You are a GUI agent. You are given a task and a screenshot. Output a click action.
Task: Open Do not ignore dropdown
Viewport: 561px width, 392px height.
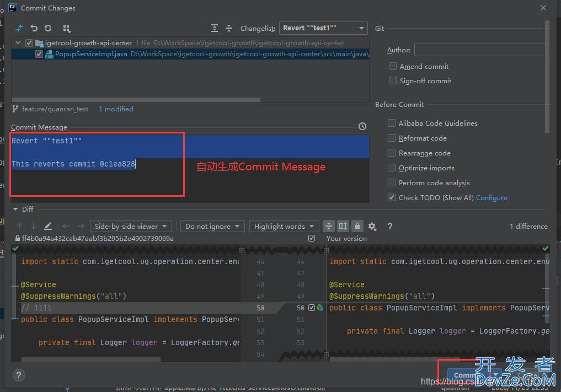coord(212,226)
